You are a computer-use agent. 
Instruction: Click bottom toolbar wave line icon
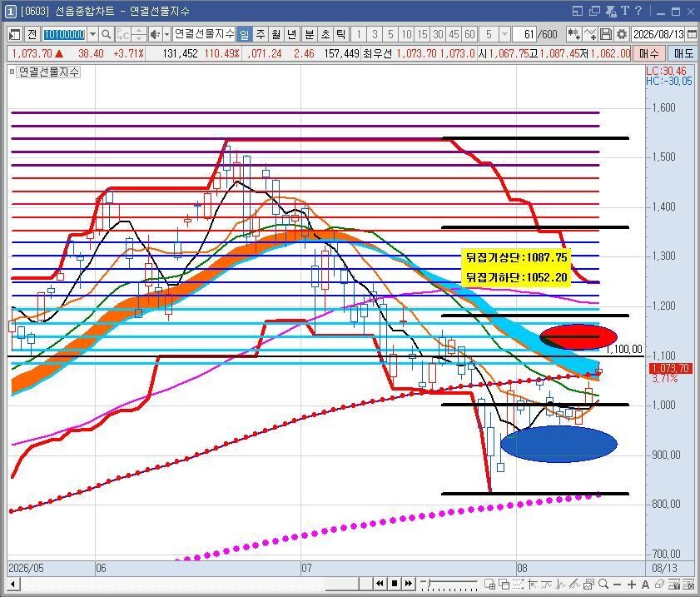(546, 584)
